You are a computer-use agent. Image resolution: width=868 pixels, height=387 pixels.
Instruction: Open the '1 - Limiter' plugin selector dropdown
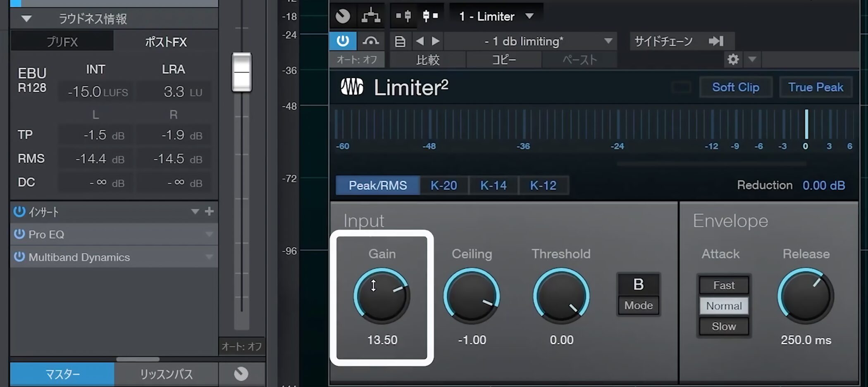tap(529, 16)
